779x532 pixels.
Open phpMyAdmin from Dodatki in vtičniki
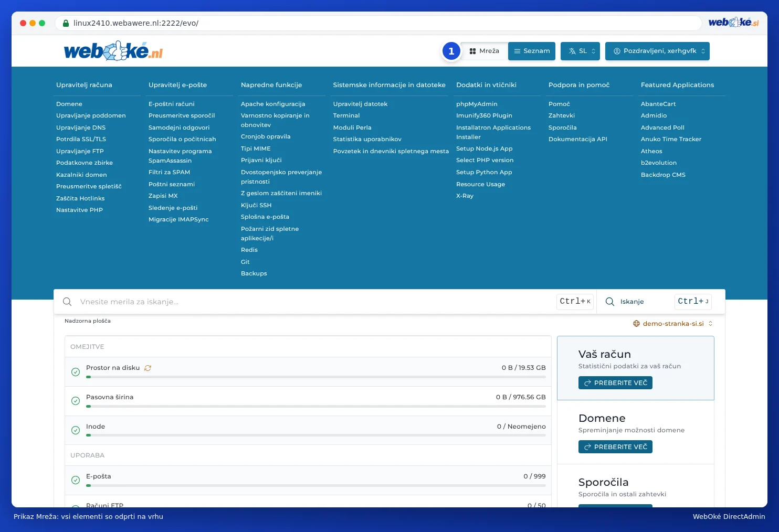point(477,104)
